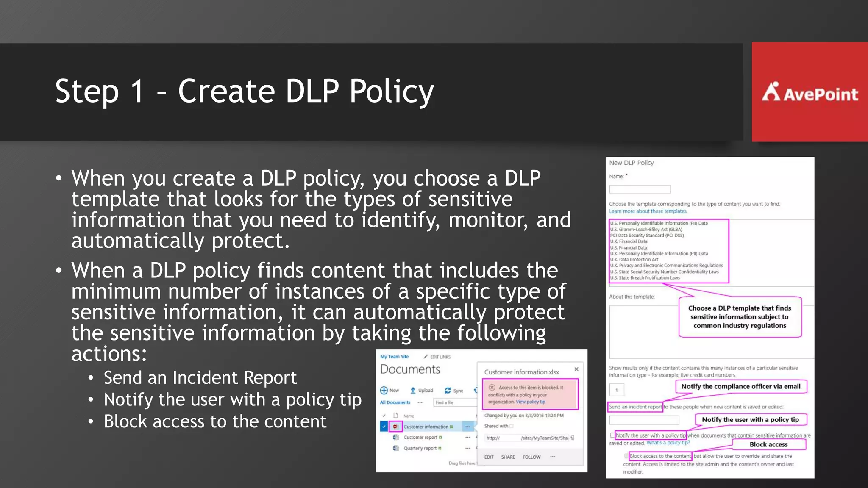Click the Customer report file icon
868x488 pixels.
pos(395,437)
